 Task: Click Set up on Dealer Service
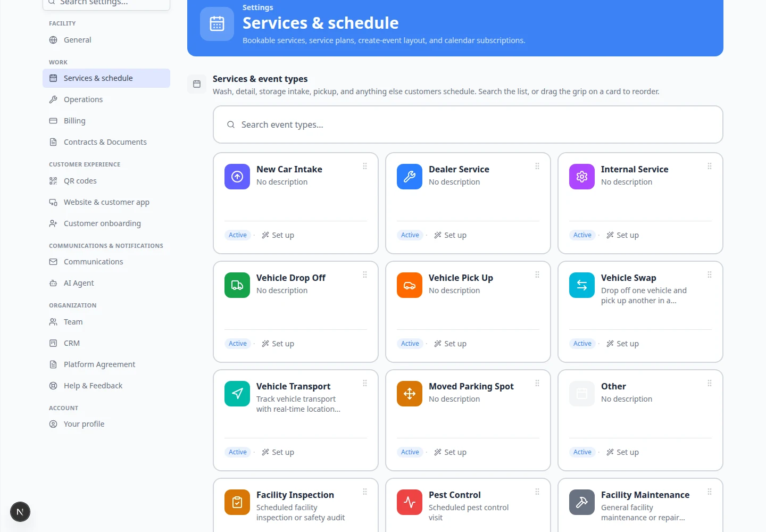pyautogui.click(x=450, y=235)
